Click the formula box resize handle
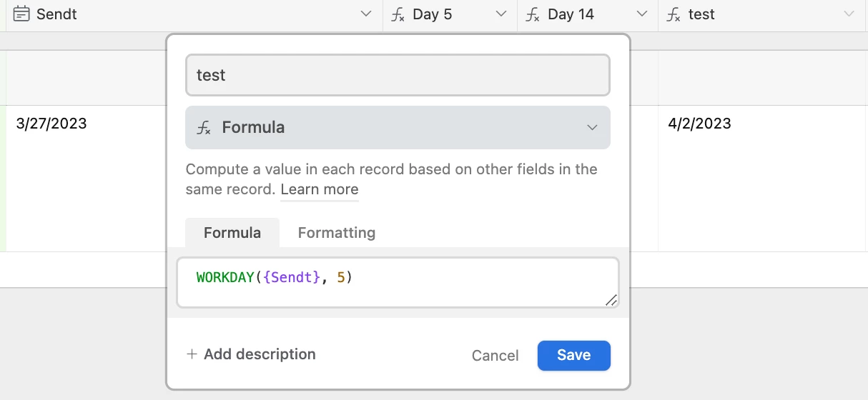Viewport: 868px width, 400px height. (611, 300)
